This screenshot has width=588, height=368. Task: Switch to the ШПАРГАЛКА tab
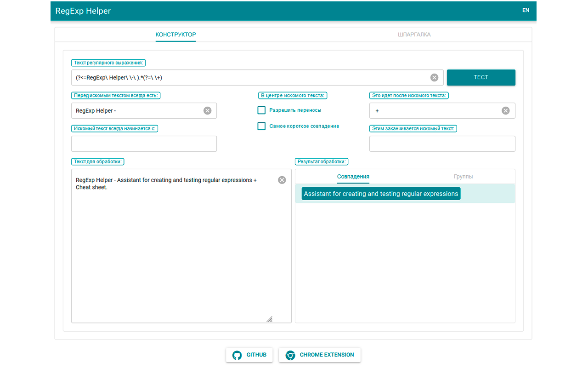(414, 34)
